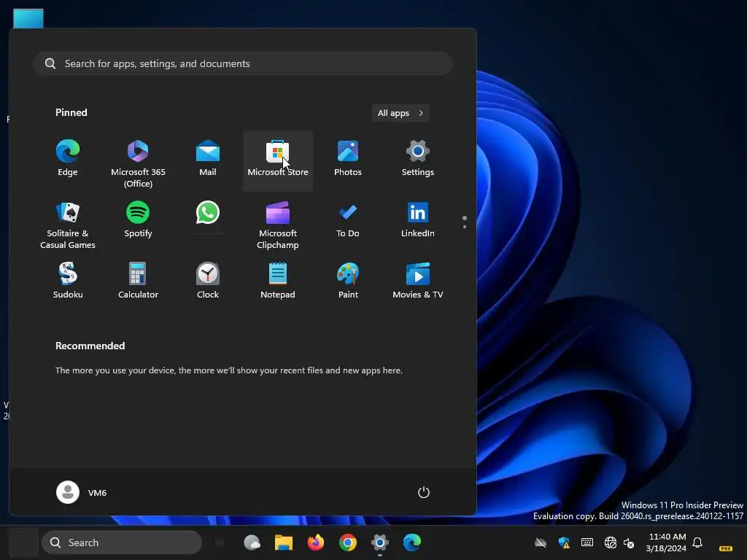Show All apps list

(400, 113)
